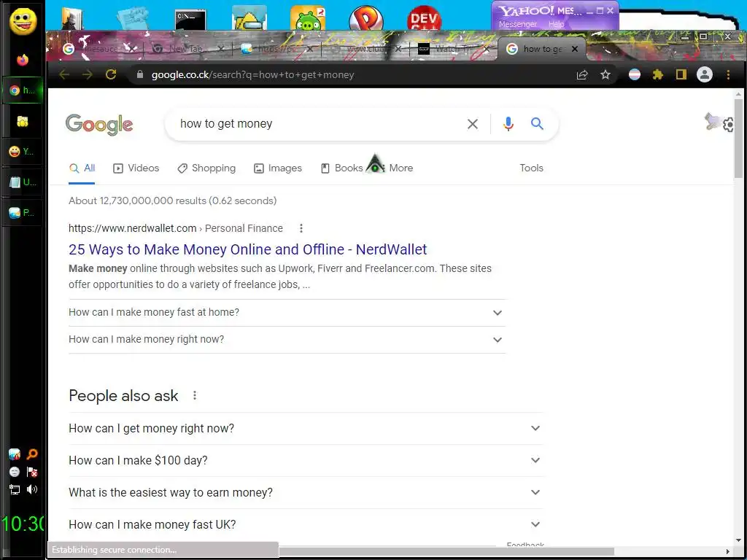This screenshot has height=560, width=747.
Task: Bookmark this page with the star icon
Action: [x=605, y=75]
